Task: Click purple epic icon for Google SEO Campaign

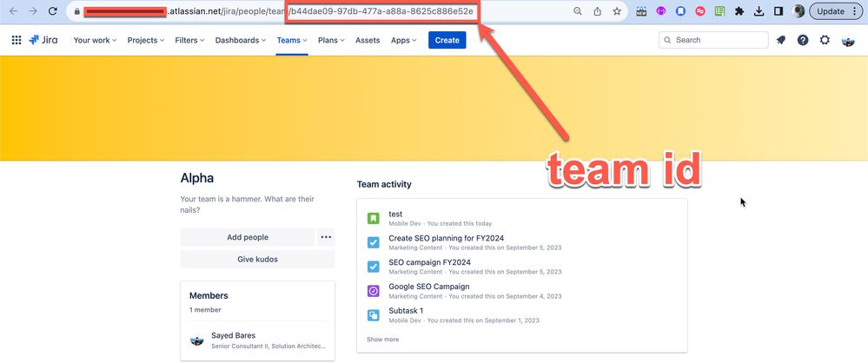Action: [374, 291]
